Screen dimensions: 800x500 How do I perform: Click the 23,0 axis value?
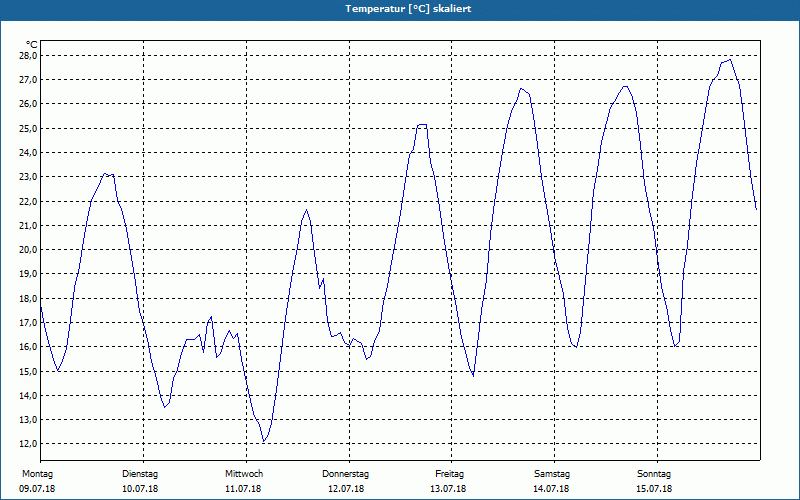(29, 177)
